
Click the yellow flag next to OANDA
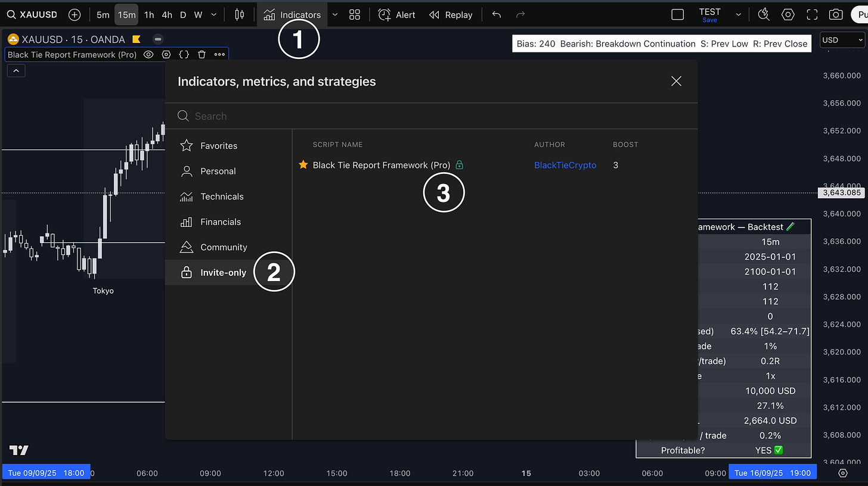pyautogui.click(x=136, y=40)
